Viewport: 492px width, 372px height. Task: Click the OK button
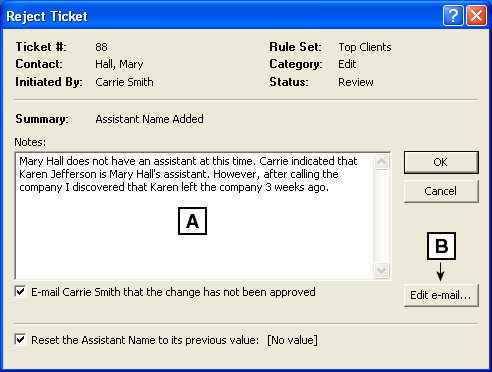coord(441,162)
